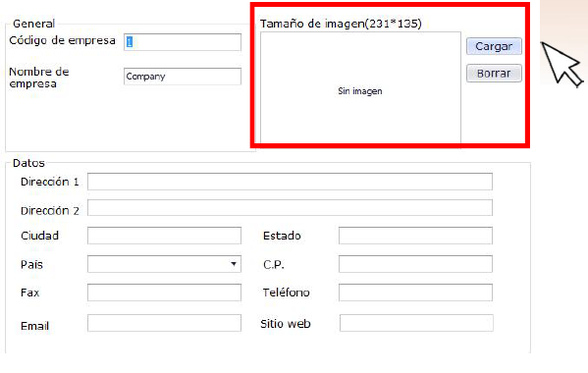The image size is (588, 373).
Task: Click the Fax input field
Action: coord(164,293)
